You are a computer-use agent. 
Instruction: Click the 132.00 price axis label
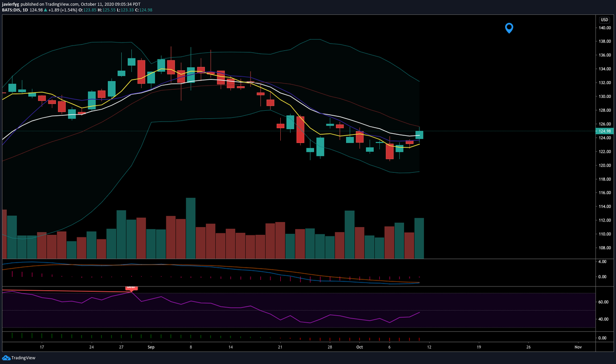[x=604, y=83]
